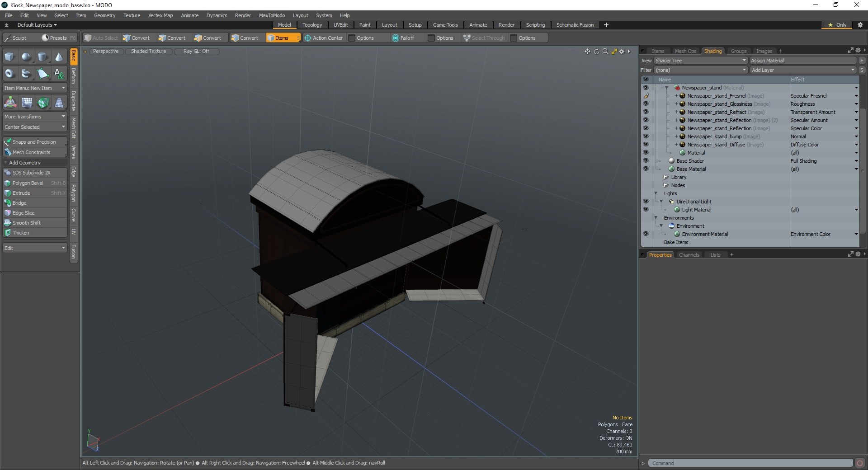Open the Polygon Bevel tool
This screenshot has height=470, width=868.
(x=28, y=183)
